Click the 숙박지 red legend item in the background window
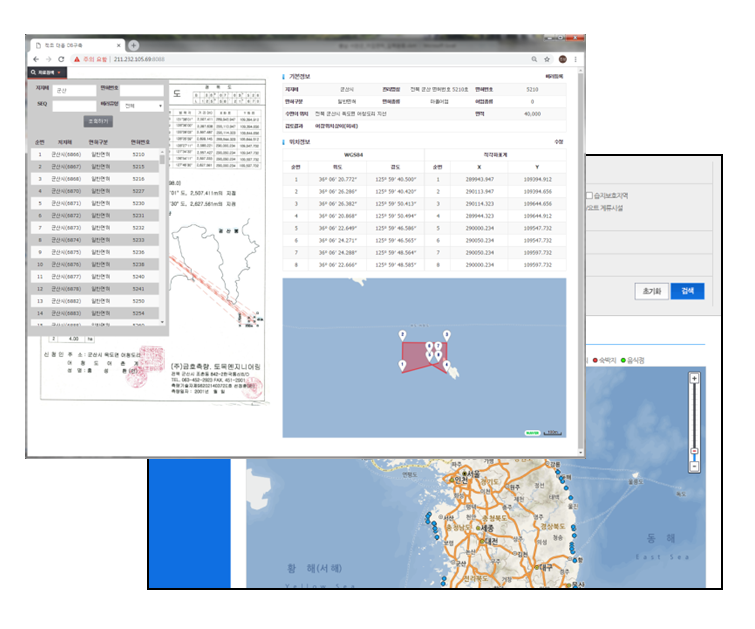The width and height of the screenshot is (755, 629). [x=604, y=360]
